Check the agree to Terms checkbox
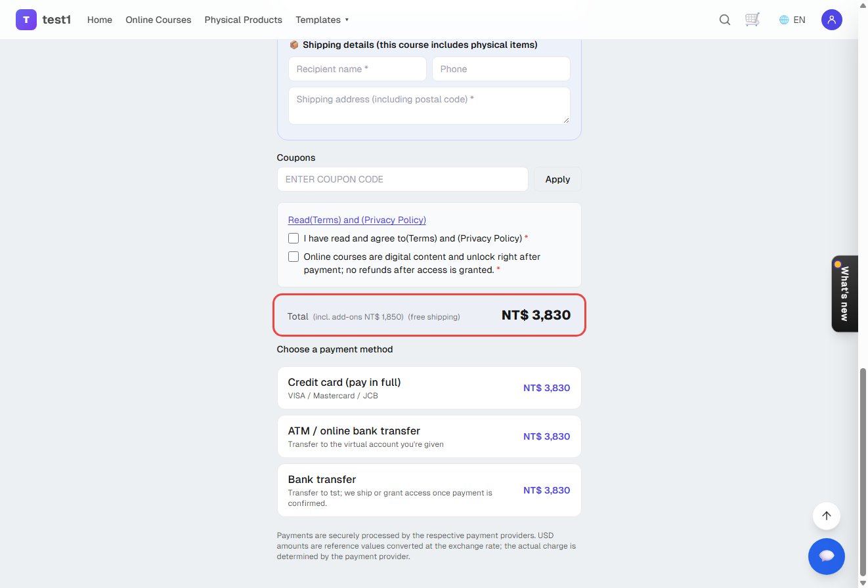The height and width of the screenshot is (588, 868). [x=293, y=238]
